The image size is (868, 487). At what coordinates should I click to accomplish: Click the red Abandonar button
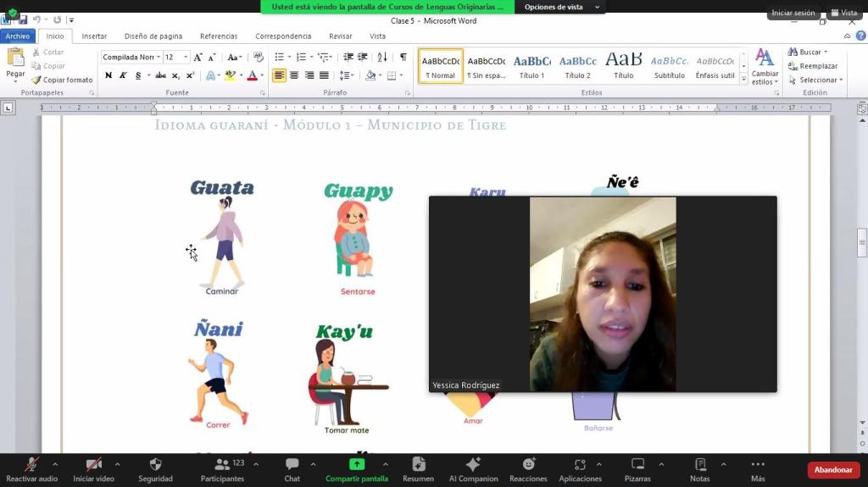point(833,470)
